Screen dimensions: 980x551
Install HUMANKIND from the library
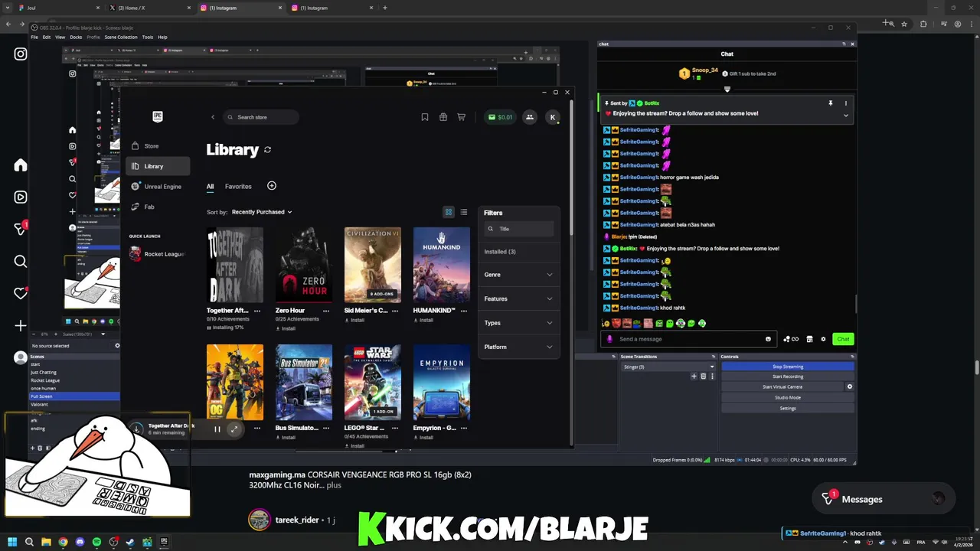pos(423,320)
